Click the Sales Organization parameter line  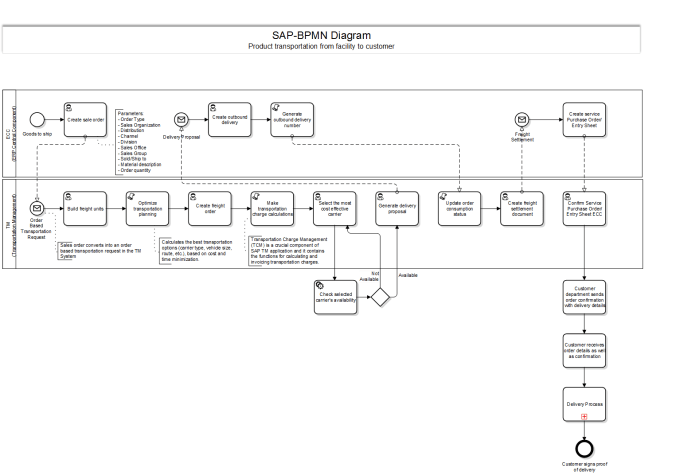click(139, 125)
